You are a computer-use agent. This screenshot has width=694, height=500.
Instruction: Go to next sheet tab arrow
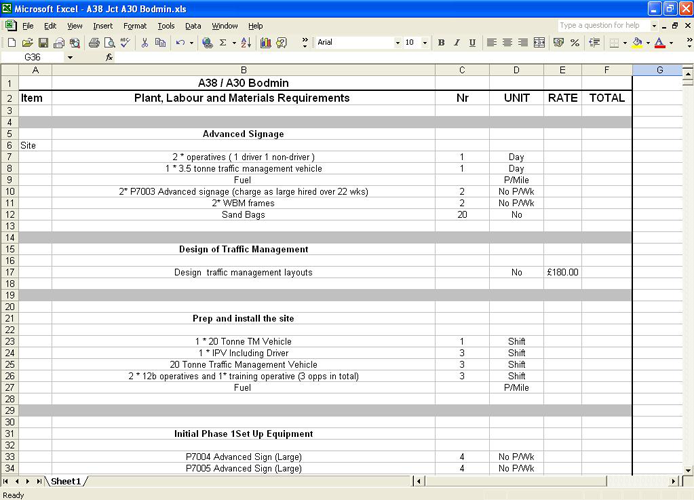(28, 481)
